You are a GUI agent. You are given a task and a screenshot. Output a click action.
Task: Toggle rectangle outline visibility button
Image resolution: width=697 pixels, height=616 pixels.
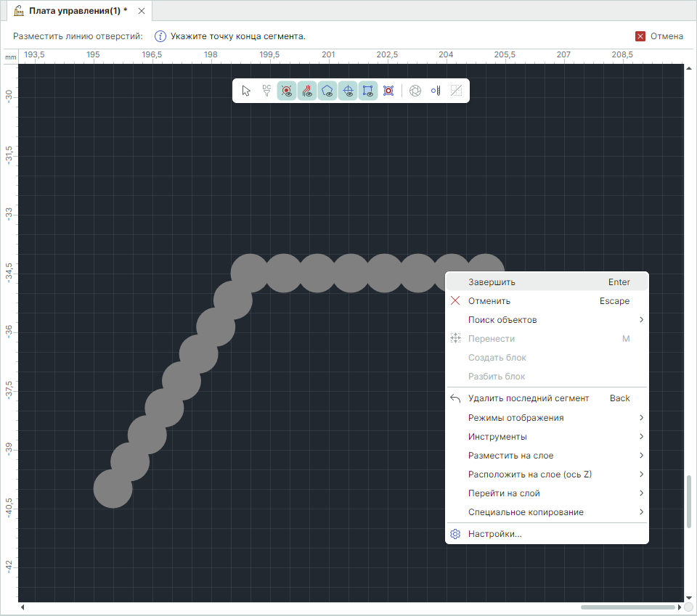pyautogui.click(x=368, y=91)
